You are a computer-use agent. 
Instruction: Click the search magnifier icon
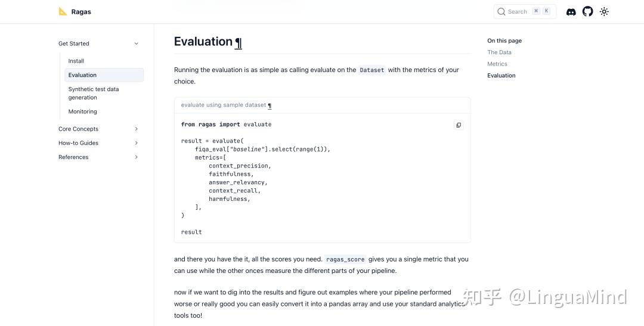501,11
